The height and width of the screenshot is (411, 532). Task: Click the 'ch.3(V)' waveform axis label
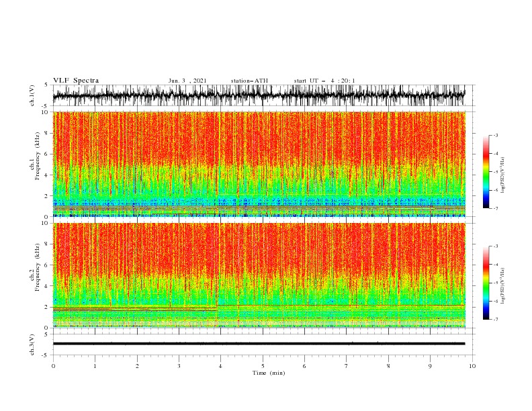click(32, 345)
